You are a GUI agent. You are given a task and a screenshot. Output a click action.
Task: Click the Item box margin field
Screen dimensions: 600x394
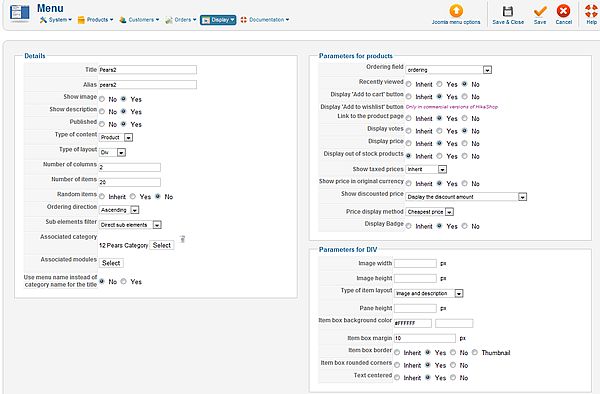[x=425, y=338]
